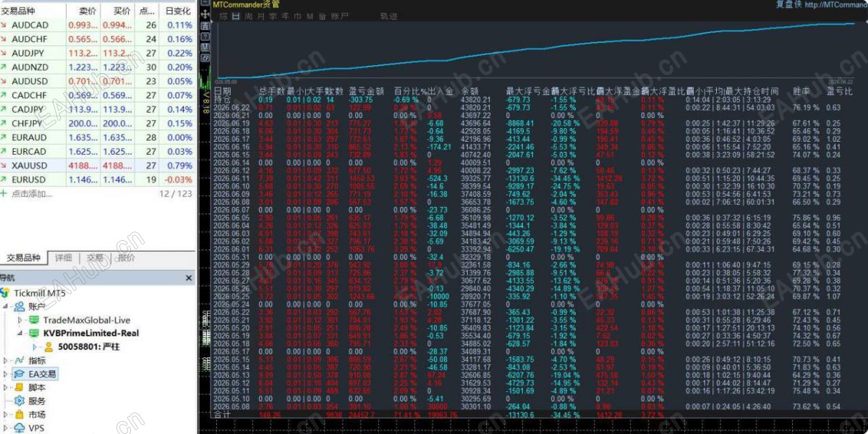The width and height of the screenshot is (868, 434).
Task: Click the 日变化 daily change column header
Action: coord(178,11)
